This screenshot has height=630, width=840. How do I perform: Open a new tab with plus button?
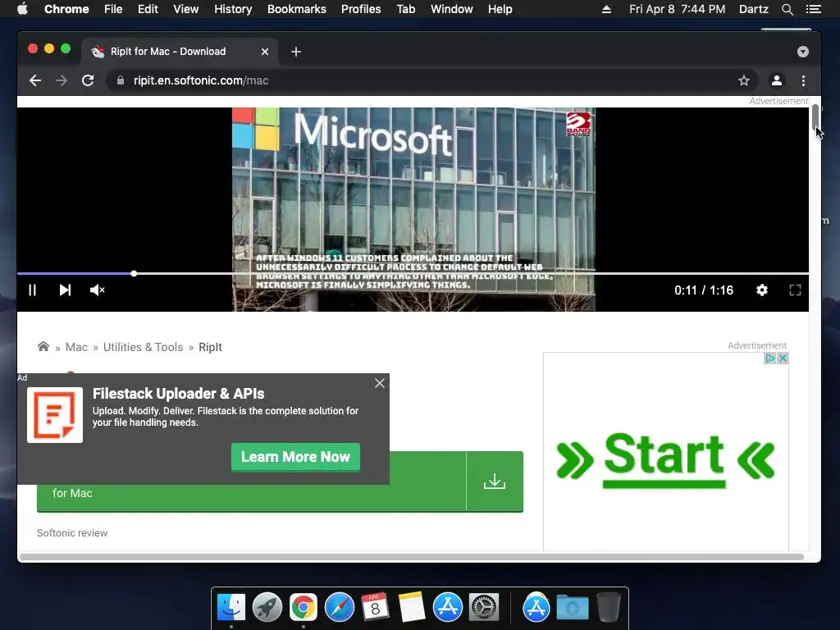pos(295,52)
